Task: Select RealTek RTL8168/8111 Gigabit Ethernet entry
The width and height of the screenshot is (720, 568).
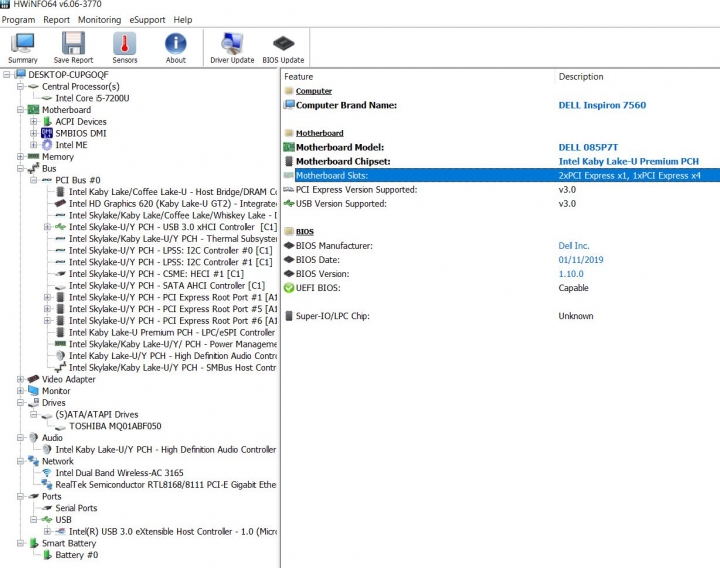Action: [x=166, y=484]
